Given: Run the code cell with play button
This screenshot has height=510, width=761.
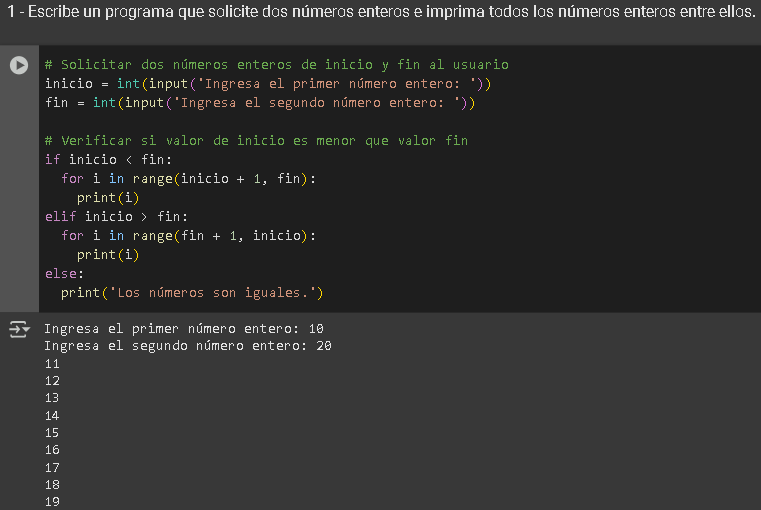Looking at the screenshot, I should point(19,65).
